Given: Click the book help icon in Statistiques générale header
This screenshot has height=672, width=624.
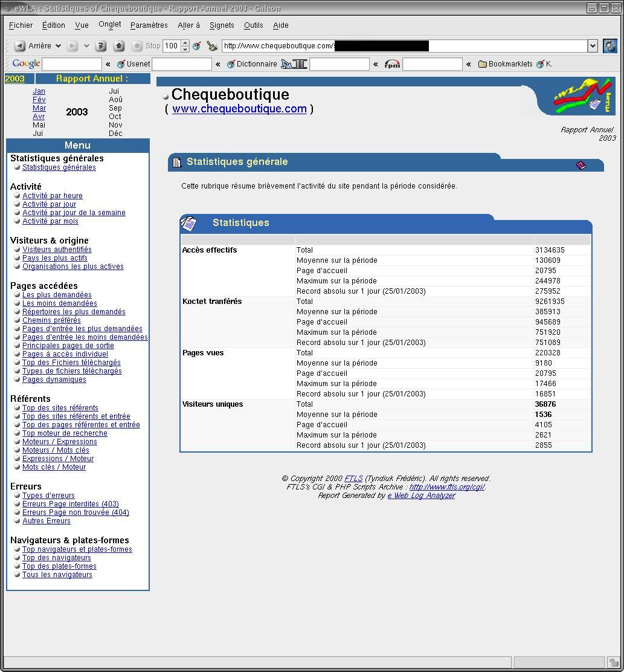Looking at the screenshot, I should 581,165.
